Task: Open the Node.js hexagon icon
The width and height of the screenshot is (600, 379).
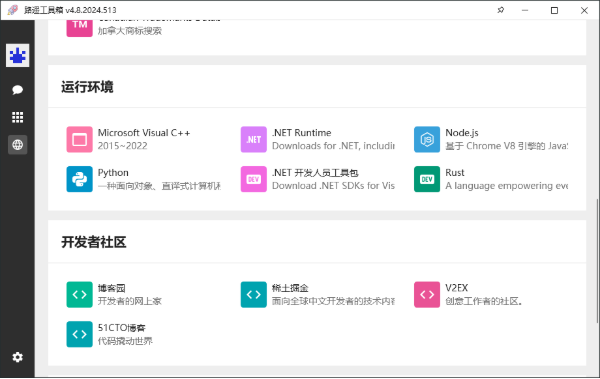Action: (427, 140)
